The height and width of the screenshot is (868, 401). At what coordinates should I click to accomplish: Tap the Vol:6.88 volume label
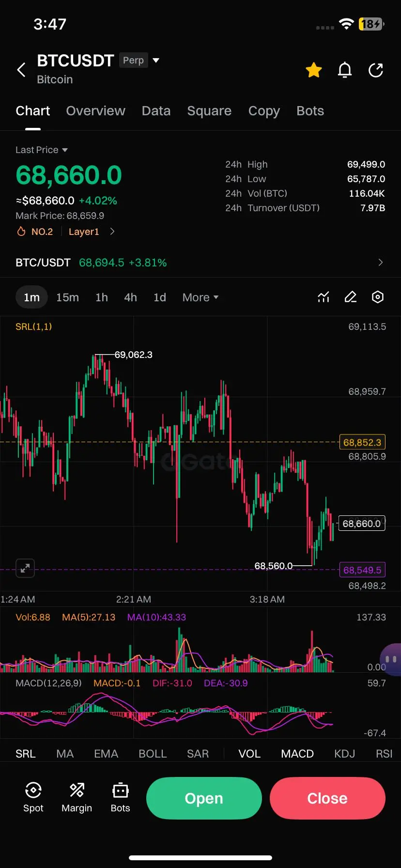point(33,617)
